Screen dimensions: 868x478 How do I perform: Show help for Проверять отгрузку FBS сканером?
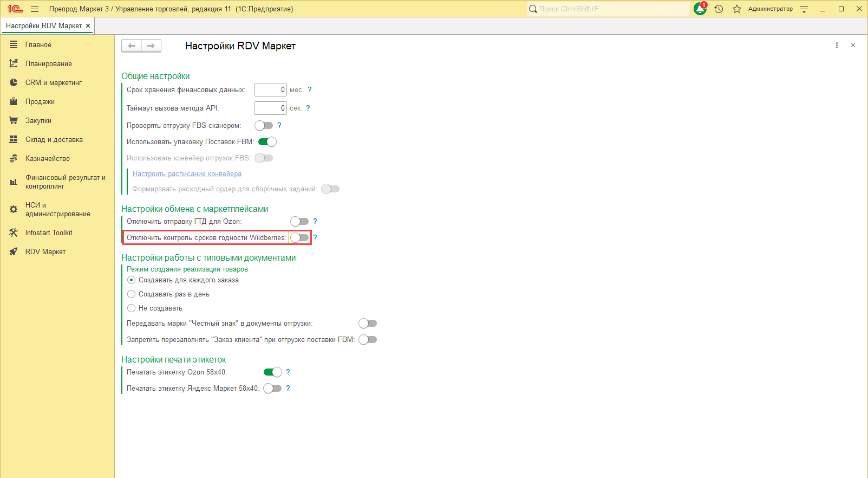click(x=279, y=125)
